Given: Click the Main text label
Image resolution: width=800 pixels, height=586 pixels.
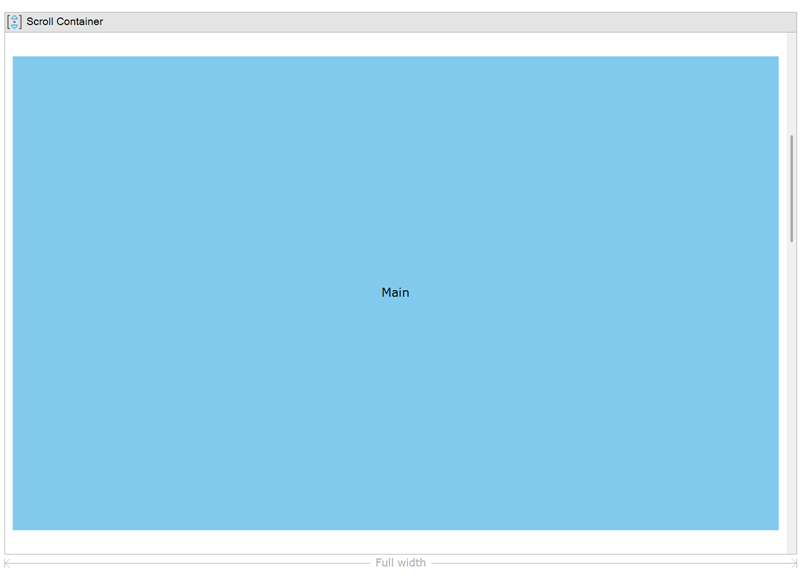Looking at the screenshot, I should click(395, 292).
